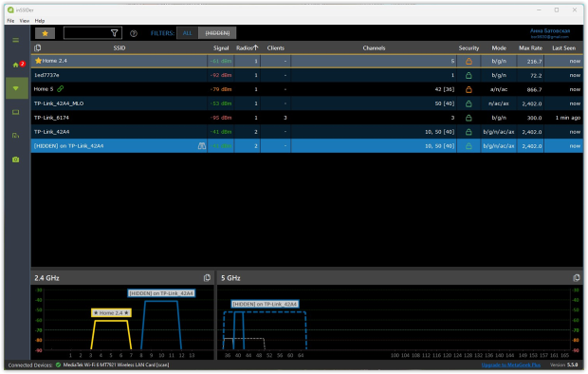Click the green lock icon for 1ed7737e
The height and width of the screenshot is (374, 588).
point(469,75)
